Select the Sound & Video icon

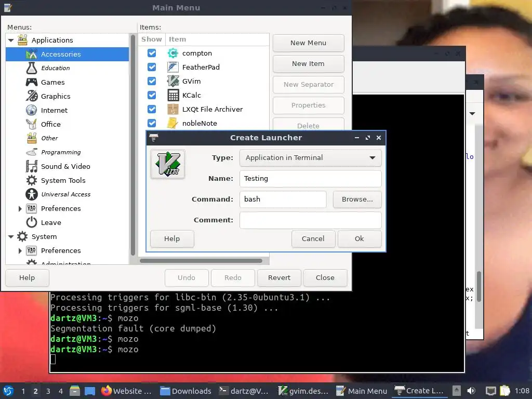[x=32, y=166]
